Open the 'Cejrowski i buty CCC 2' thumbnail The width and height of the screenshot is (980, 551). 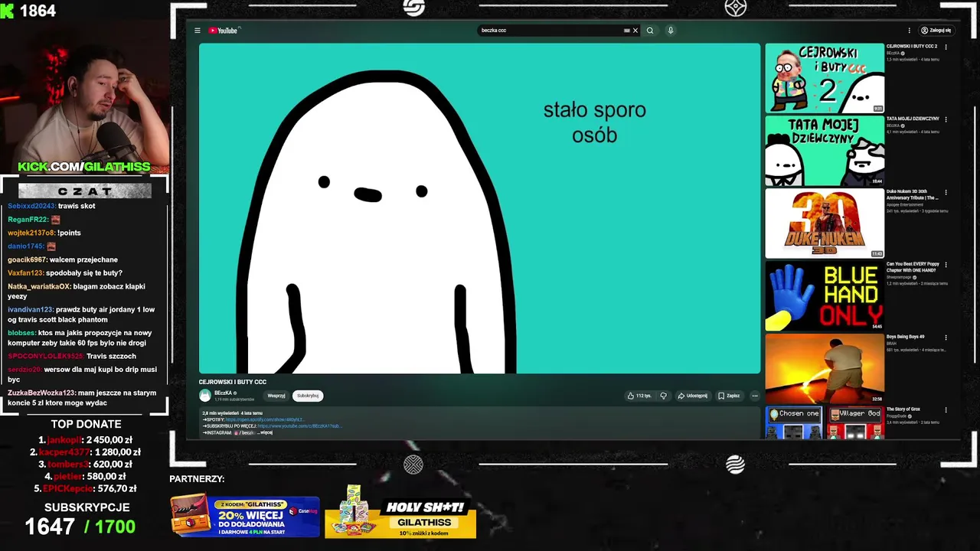[825, 78]
